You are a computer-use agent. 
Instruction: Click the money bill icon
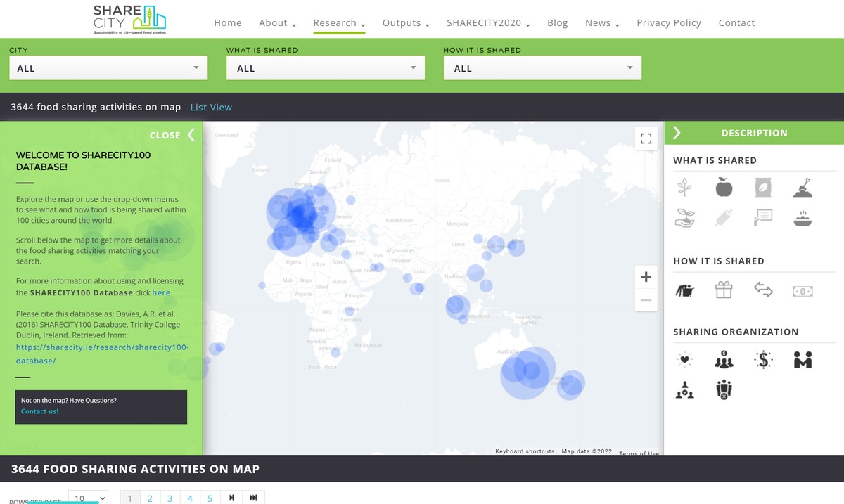803,290
